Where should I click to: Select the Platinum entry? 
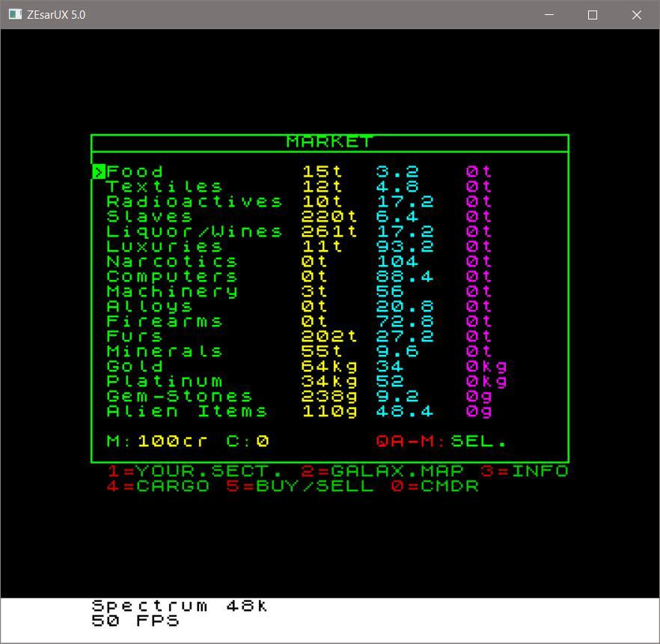(307, 382)
